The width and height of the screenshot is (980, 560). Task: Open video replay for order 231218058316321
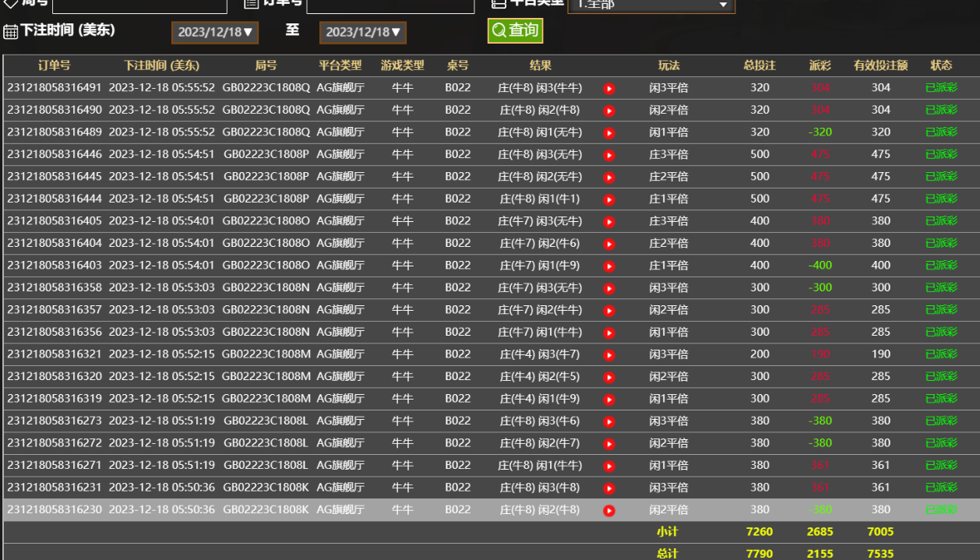click(609, 355)
